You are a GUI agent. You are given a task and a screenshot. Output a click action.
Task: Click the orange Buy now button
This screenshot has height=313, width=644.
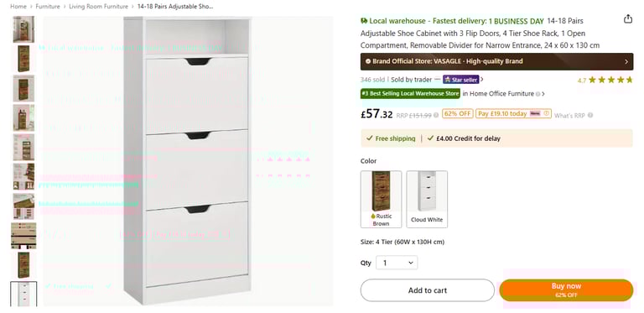pyautogui.click(x=566, y=290)
